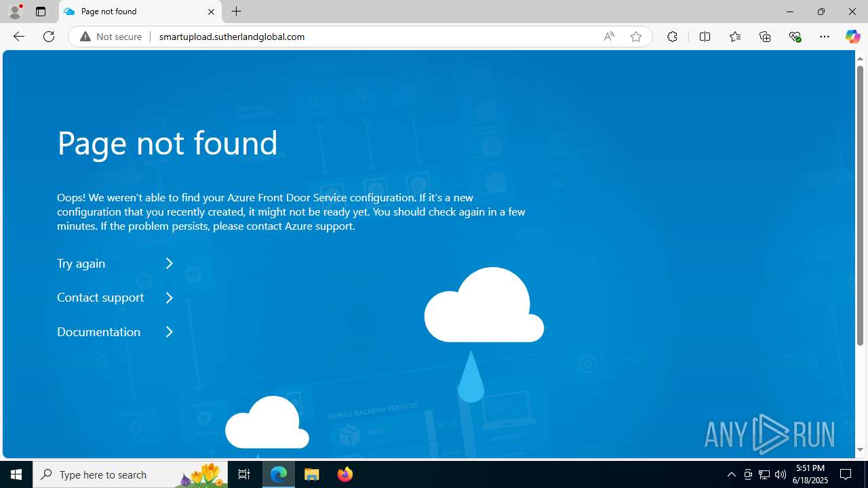
Task: Open tab actions menu
Action: pyautogui.click(x=41, y=12)
